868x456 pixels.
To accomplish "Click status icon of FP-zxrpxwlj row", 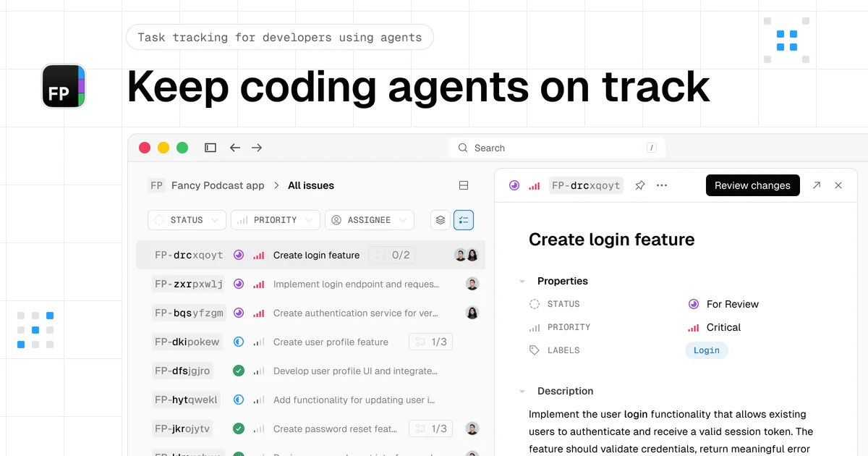I will click(x=239, y=284).
